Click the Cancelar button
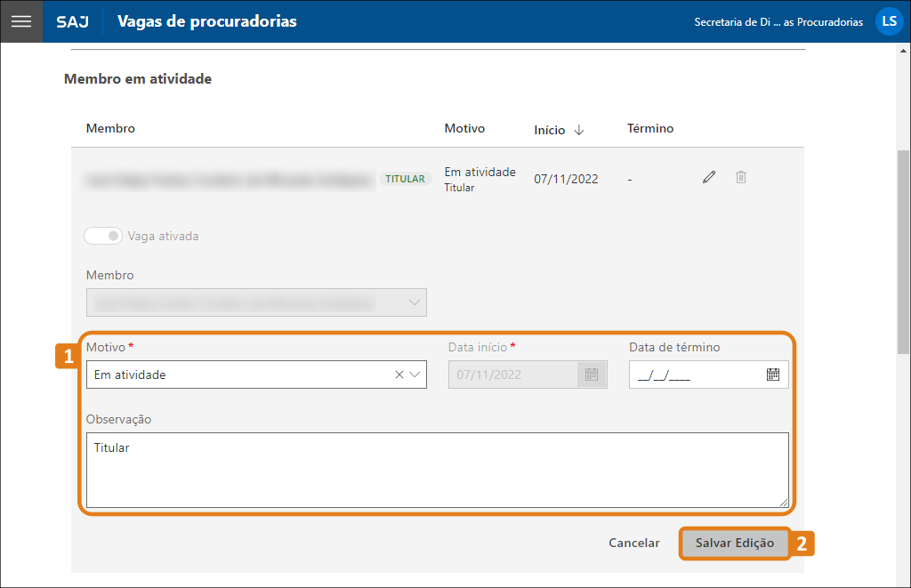 coord(633,543)
